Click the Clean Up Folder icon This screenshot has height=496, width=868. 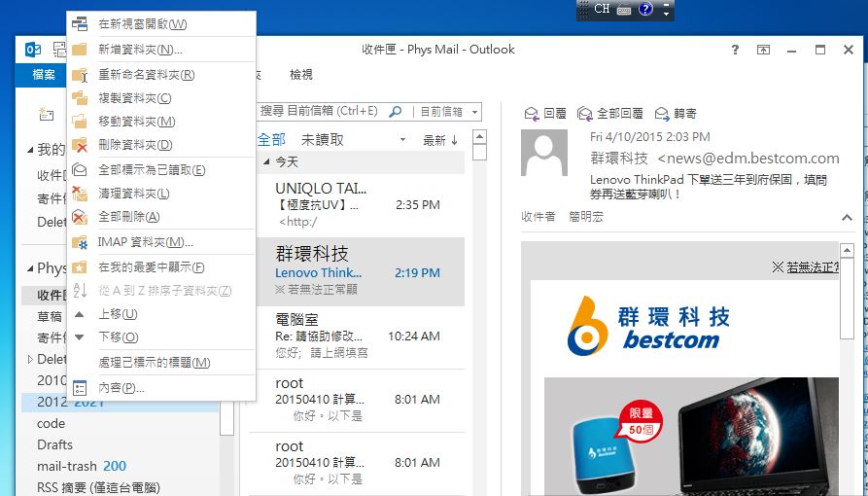[x=80, y=194]
